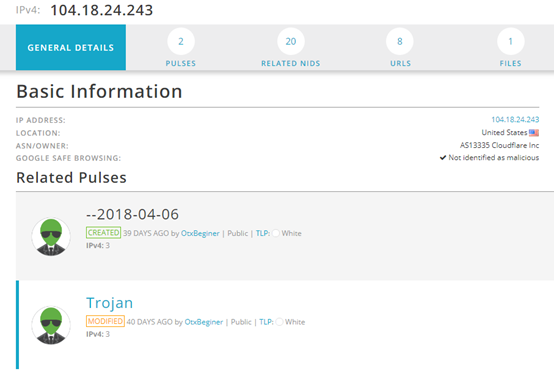
Task: Open the --2018-04-06 pulse title
Action: 132,214
